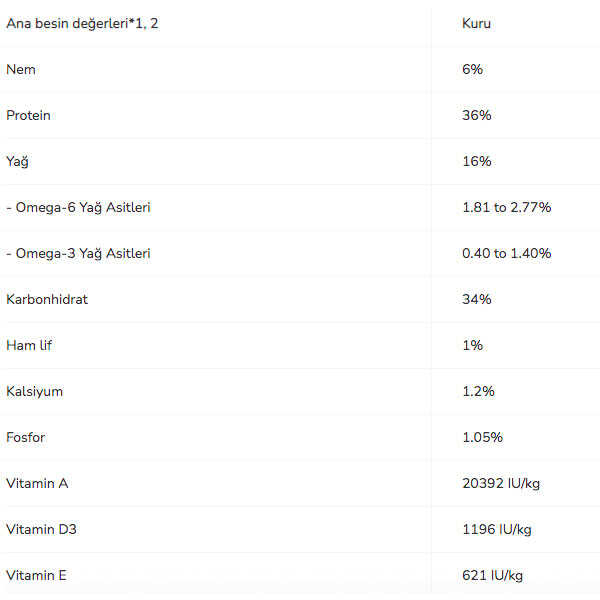Select the 16% fat value
The height and width of the screenshot is (600, 600).
[x=476, y=161]
